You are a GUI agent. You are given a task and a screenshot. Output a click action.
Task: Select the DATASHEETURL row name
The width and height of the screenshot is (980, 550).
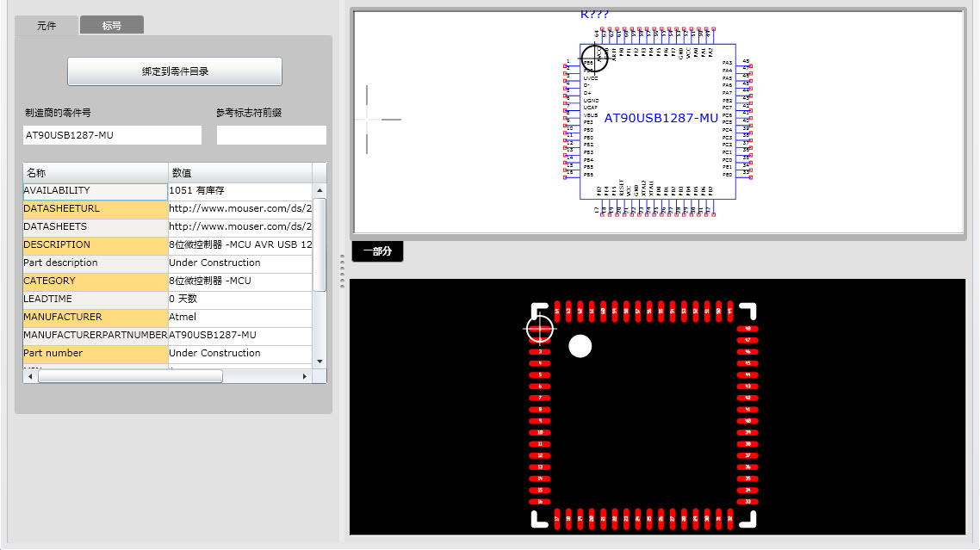[95, 209]
